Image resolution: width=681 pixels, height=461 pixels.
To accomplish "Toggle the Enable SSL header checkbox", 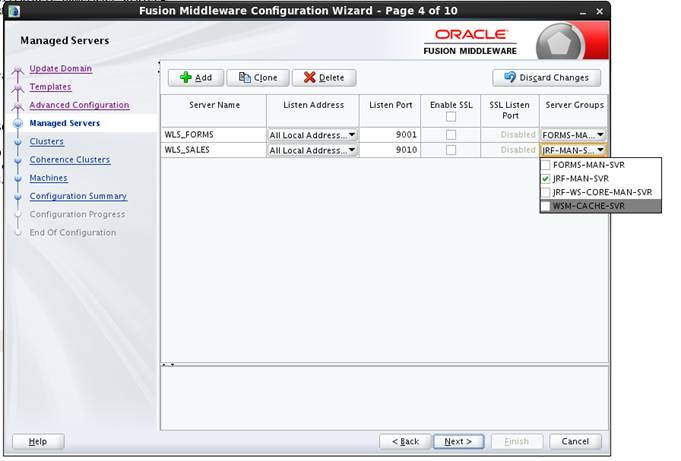I will pos(451,116).
